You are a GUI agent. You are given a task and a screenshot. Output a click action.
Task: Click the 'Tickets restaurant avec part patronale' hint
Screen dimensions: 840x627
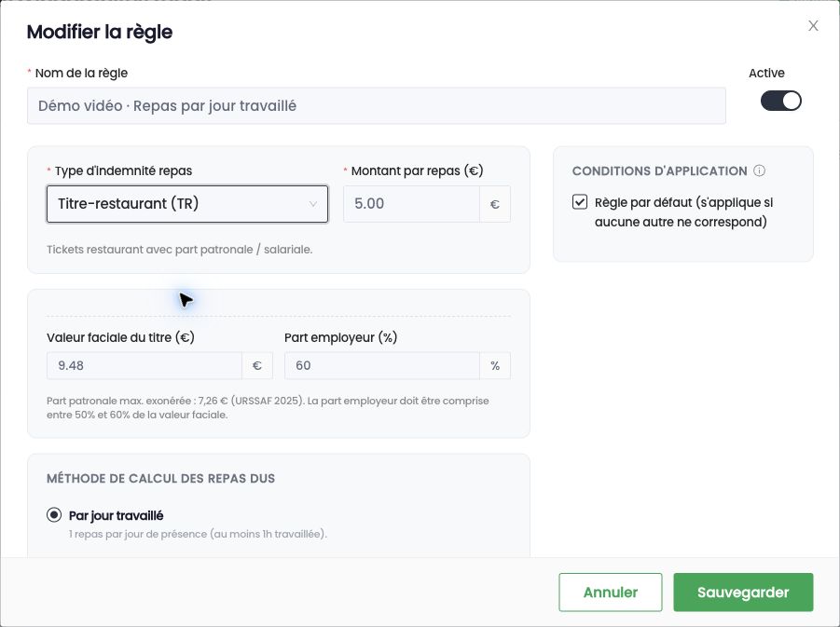tap(179, 250)
